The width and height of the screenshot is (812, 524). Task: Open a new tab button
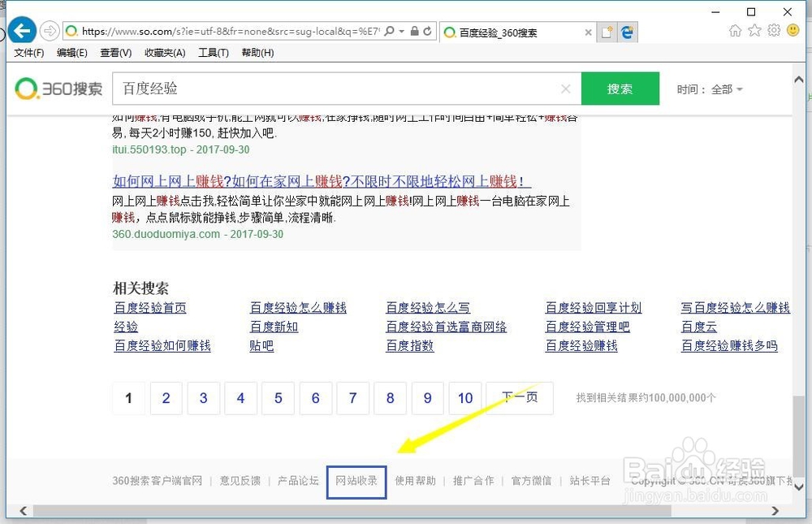coord(607,32)
